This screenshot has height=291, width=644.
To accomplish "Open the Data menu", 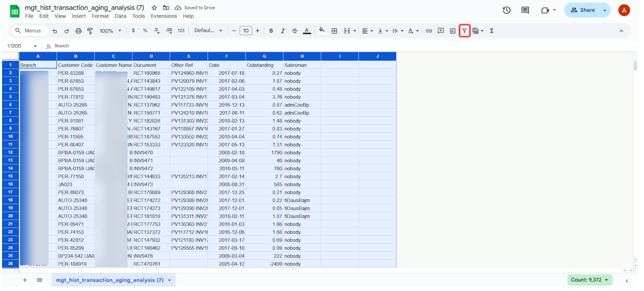I will coord(121,16).
